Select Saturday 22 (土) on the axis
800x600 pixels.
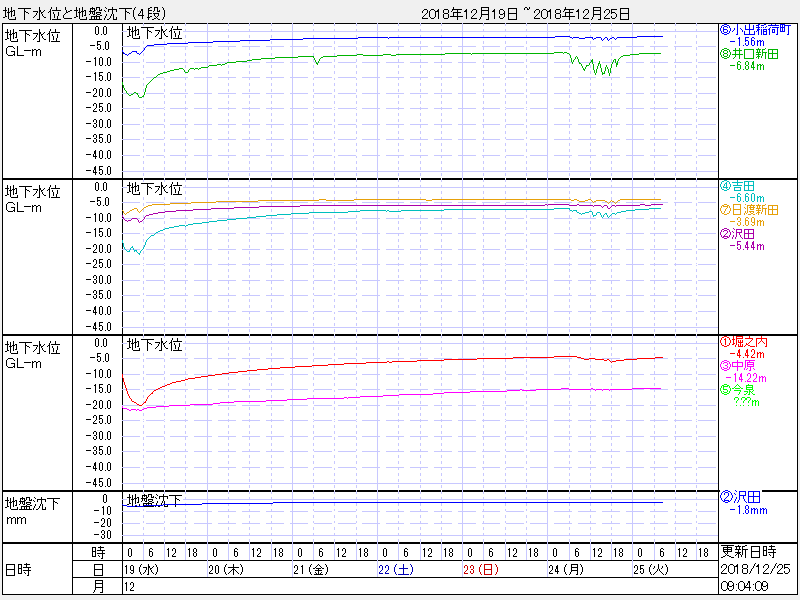coord(395,569)
